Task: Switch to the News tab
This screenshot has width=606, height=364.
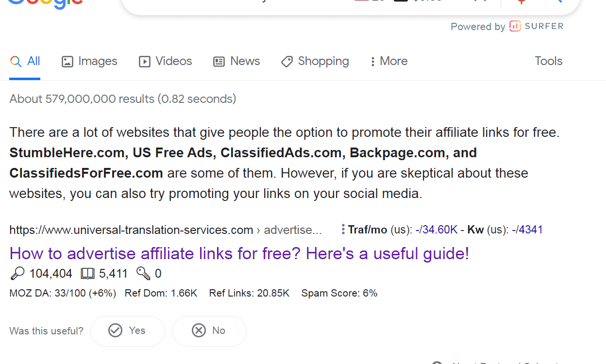Action: coord(236,61)
